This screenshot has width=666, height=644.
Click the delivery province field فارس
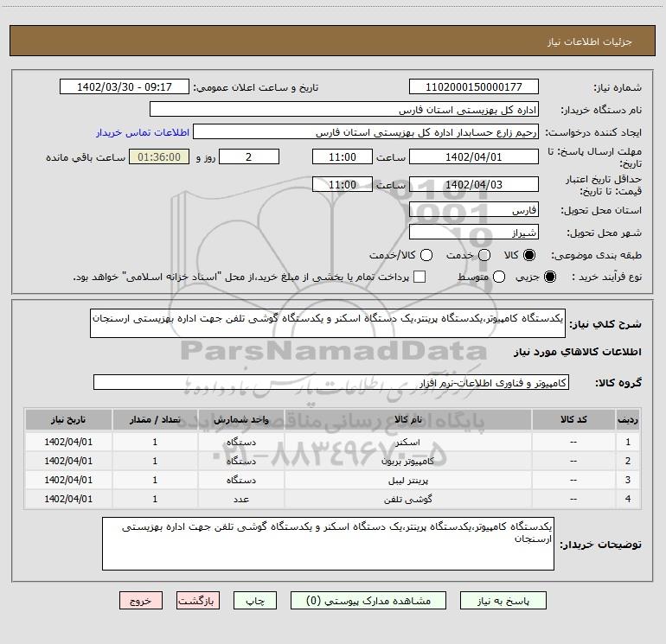point(474,209)
